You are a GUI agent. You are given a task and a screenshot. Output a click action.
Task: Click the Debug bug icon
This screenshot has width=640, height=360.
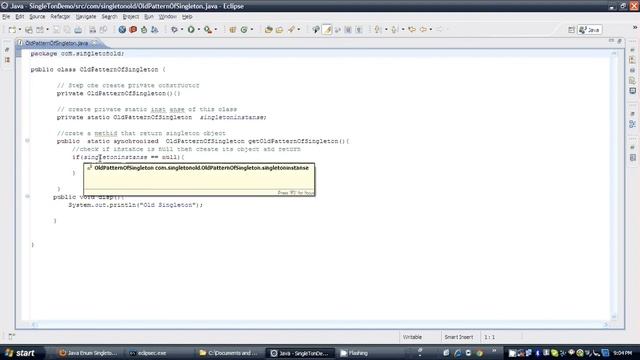174,30
